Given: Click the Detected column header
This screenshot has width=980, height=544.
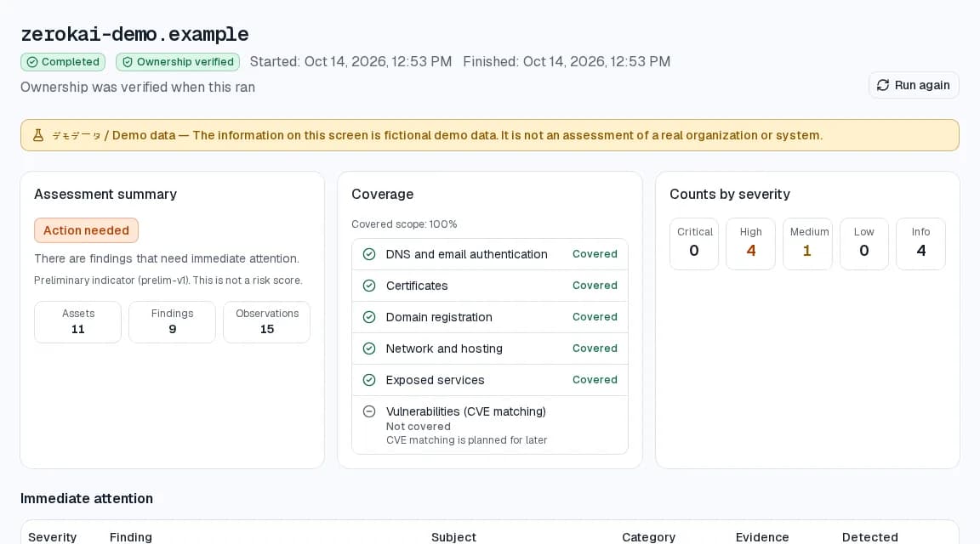Looking at the screenshot, I should 870,537.
